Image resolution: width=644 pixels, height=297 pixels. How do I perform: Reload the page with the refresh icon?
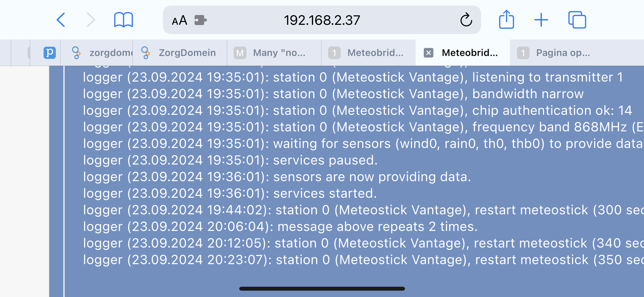466,20
